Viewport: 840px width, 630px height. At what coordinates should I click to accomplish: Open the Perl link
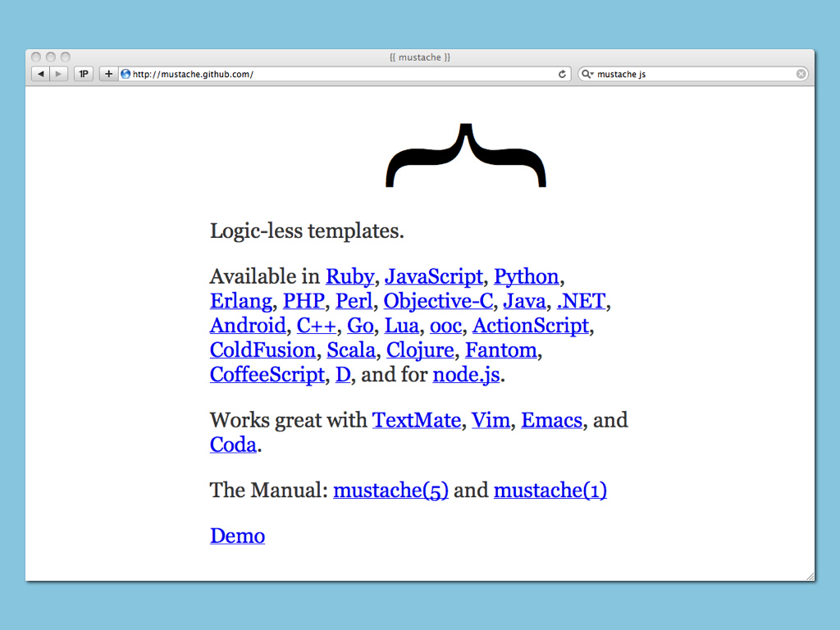click(354, 301)
